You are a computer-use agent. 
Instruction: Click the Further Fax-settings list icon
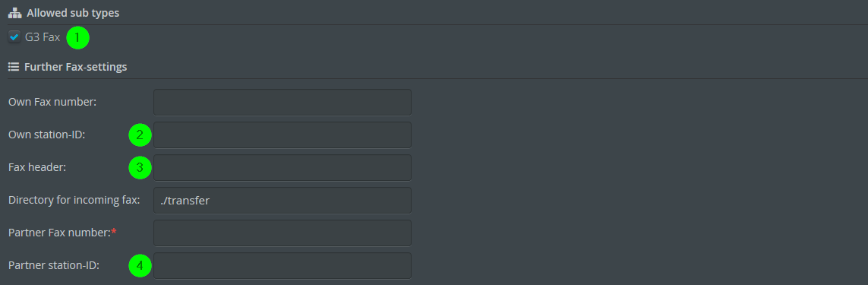tap(13, 67)
